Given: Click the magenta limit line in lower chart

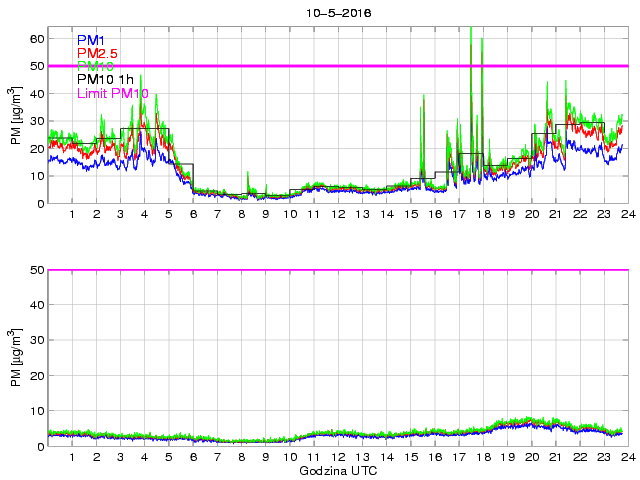Looking at the screenshot, I should pos(300,270).
